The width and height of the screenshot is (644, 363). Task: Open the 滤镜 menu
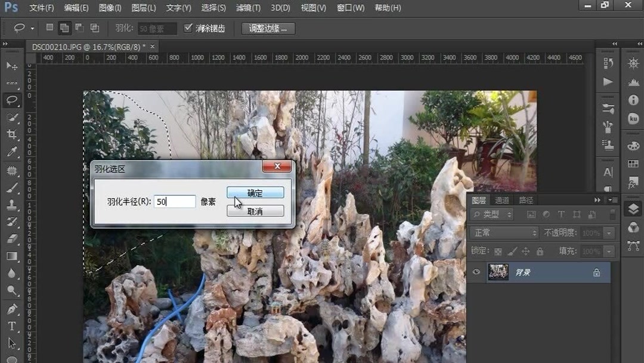coord(249,8)
